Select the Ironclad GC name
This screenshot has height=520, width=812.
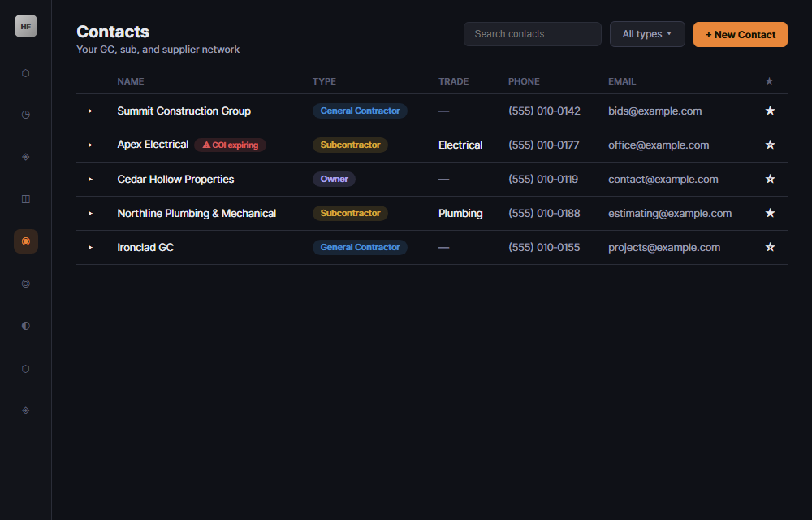tap(145, 248)
